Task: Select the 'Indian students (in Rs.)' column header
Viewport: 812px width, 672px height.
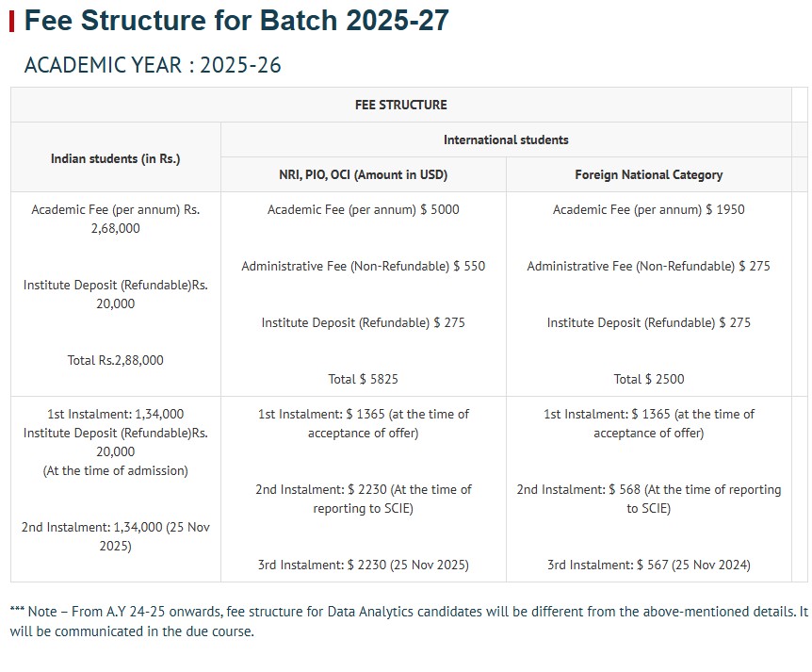Action: (115, 158)
